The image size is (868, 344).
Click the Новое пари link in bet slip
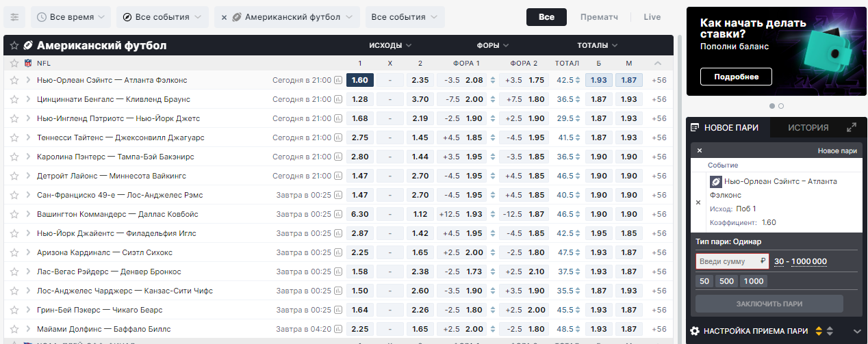[x=837, y=150]
